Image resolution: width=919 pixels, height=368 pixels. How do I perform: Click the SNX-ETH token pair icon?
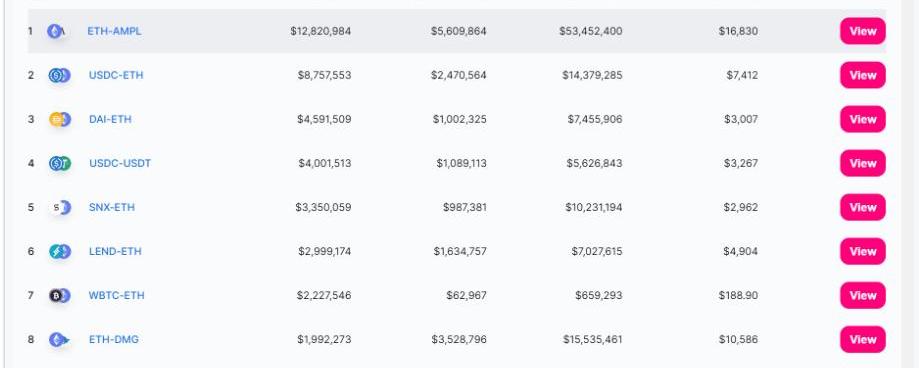[60, 207]
